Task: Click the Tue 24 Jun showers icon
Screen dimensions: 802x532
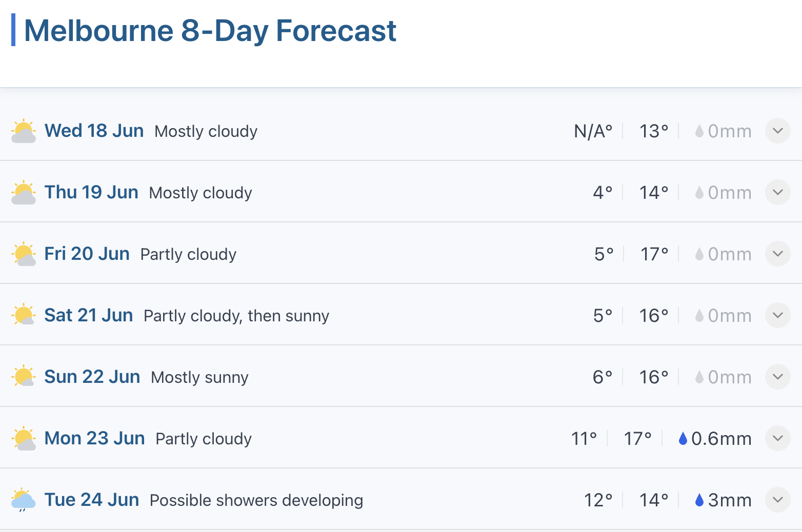Action: point(24,500)
